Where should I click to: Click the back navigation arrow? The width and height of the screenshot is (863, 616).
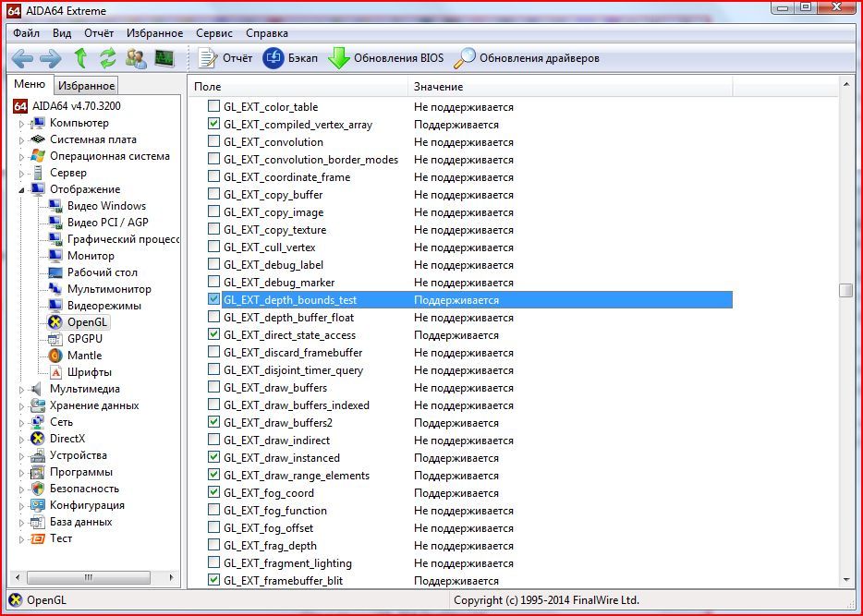(x=20, y=58)
